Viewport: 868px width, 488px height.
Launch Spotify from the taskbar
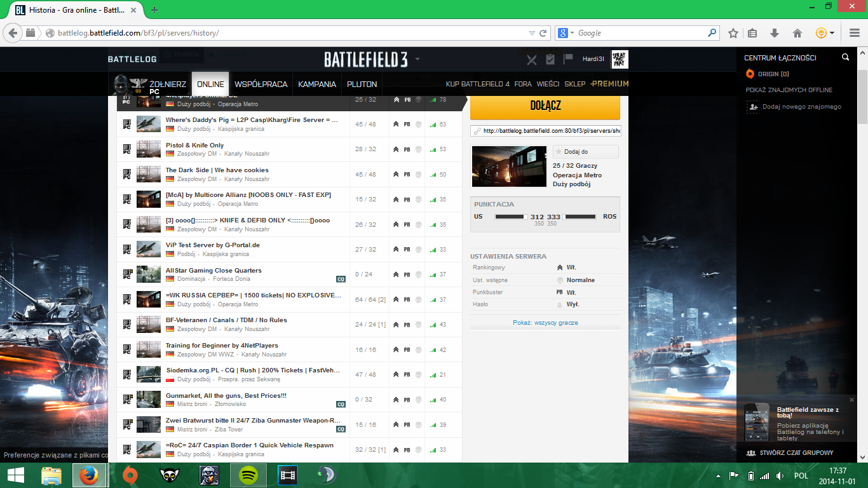tap(247, 475)
